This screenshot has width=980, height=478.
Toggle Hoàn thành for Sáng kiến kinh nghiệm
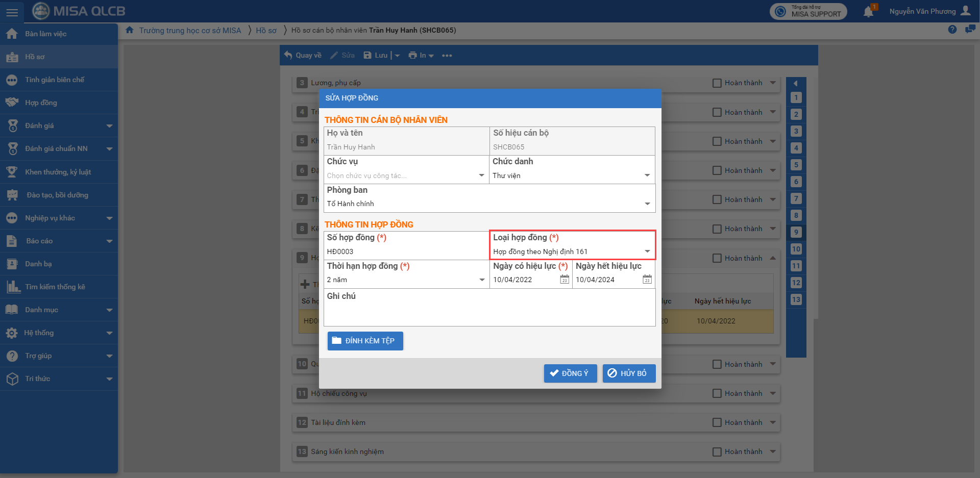point(717,451)
